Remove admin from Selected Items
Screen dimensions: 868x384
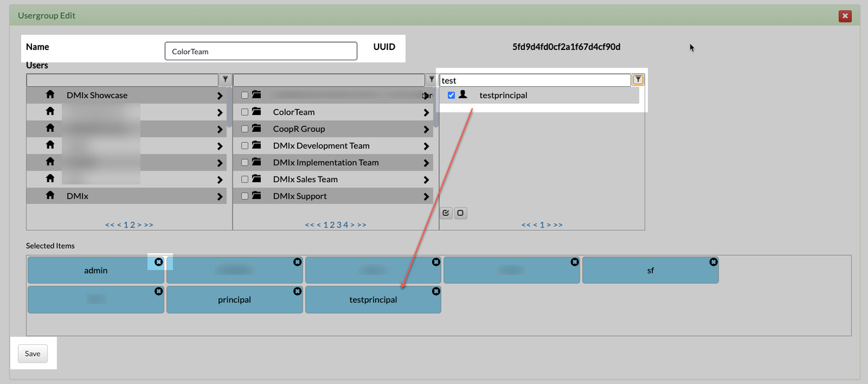pyautogui.click(x=159, y=262)
